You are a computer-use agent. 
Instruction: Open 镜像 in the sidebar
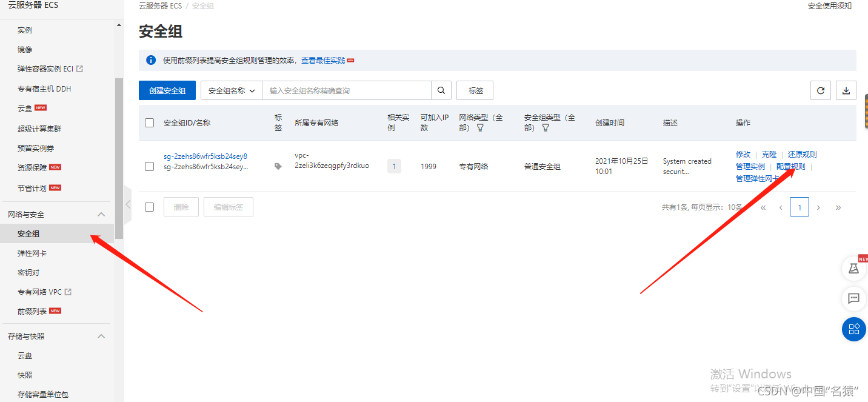(25, 50)
